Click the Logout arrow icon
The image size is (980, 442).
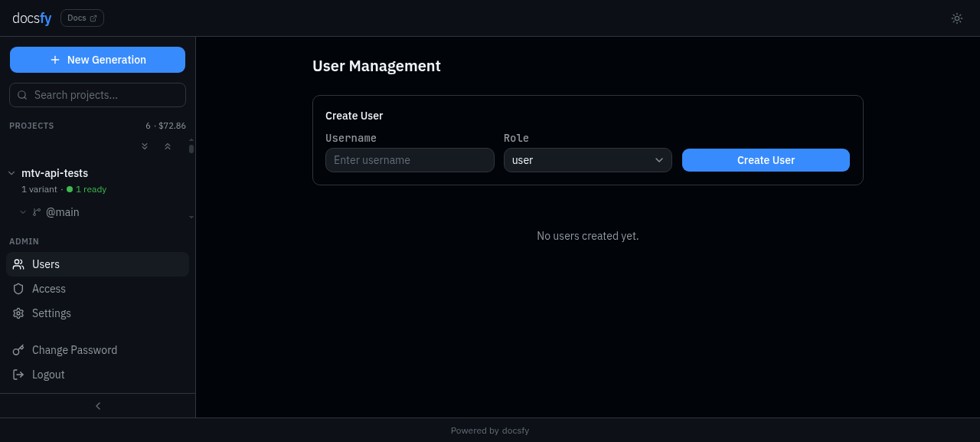pos(18,375)
